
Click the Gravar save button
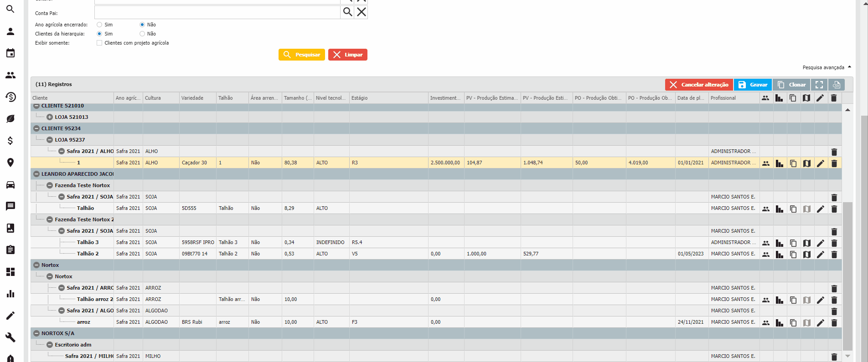pyautogui.click(x=753, y=85)
